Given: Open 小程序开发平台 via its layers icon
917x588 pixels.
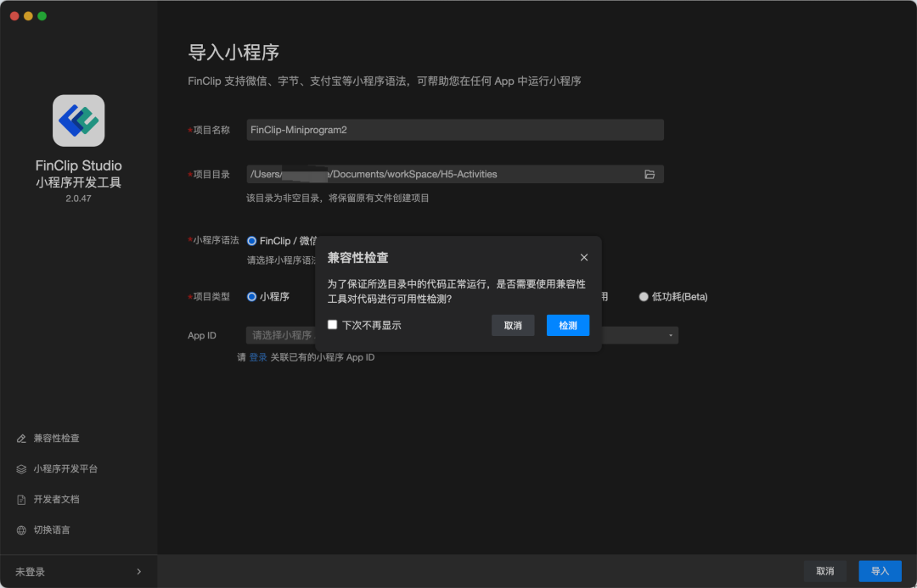Looking at the screenshot, I should click(x=21, y=468).
